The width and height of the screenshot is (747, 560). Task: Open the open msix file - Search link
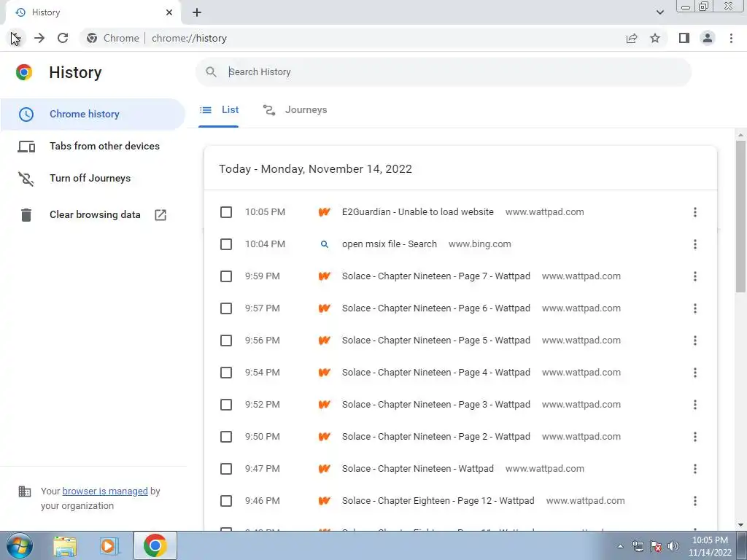(390, 244)
